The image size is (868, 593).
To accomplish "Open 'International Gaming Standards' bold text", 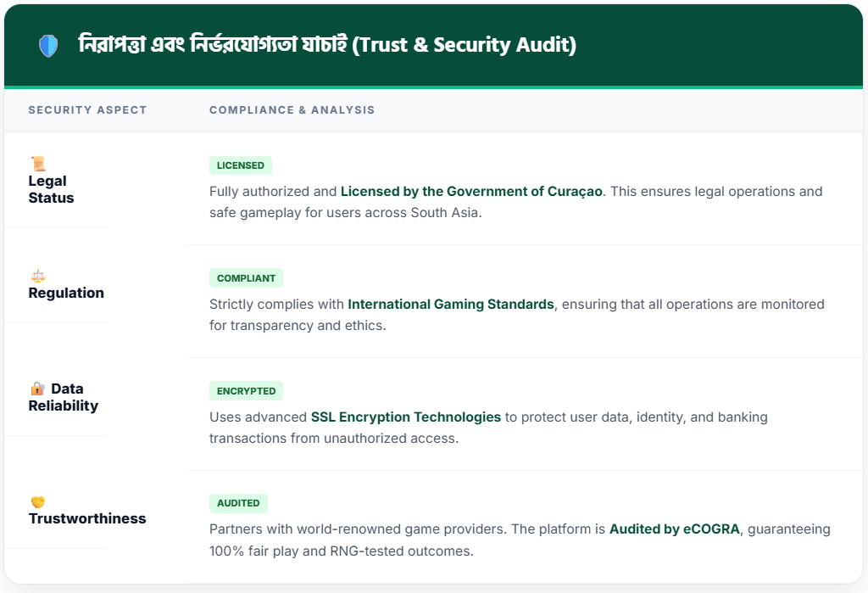I will point(450,304).
